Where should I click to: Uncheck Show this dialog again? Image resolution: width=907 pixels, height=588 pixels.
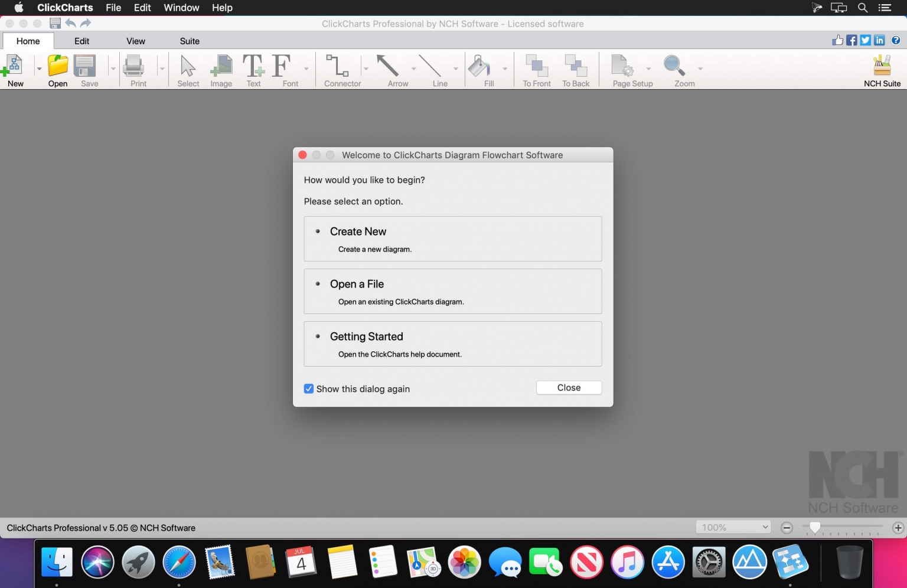(309, 389)
